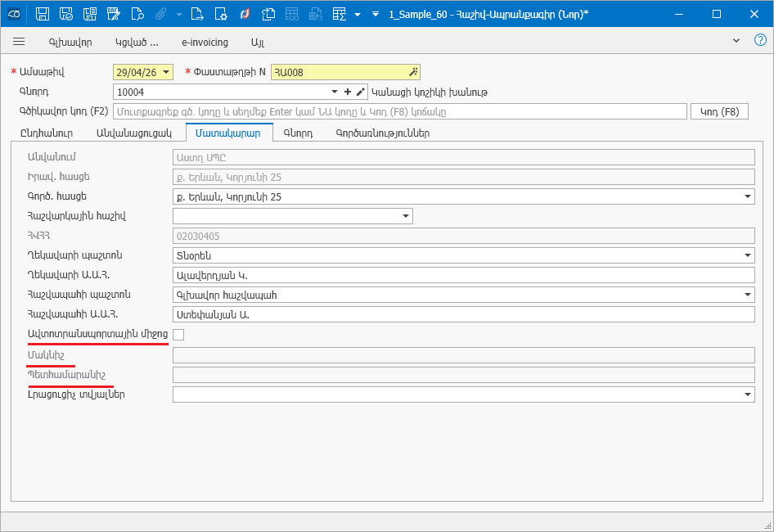Click the red-blue e-invoicing logo icon
The height and width of the screenshot is (532, 774).
pos(245,14)
